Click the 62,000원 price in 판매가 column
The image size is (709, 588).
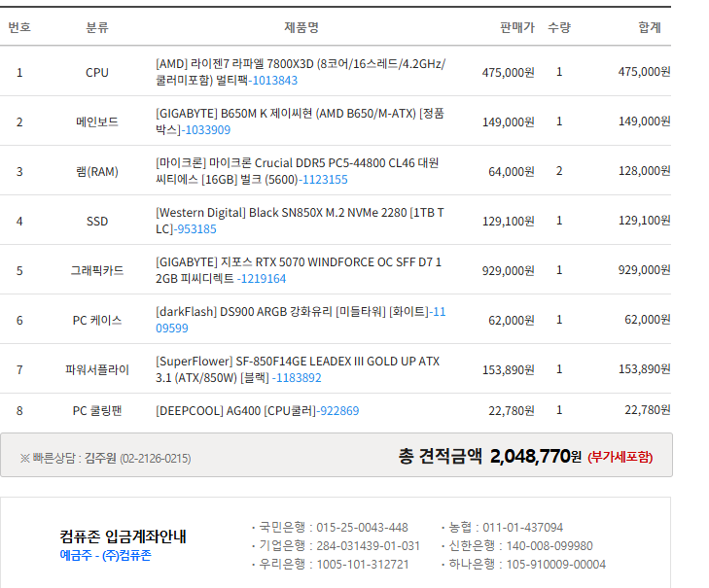point(512,321)
